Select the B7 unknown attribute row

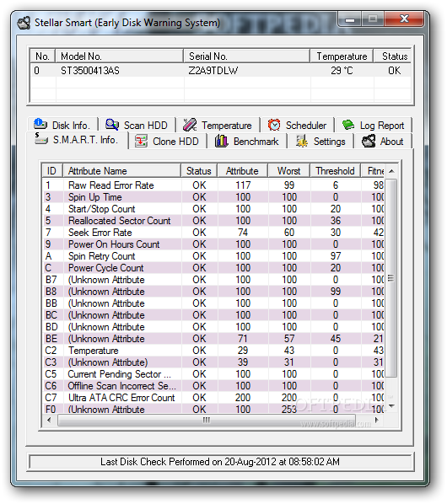[214, 280]
